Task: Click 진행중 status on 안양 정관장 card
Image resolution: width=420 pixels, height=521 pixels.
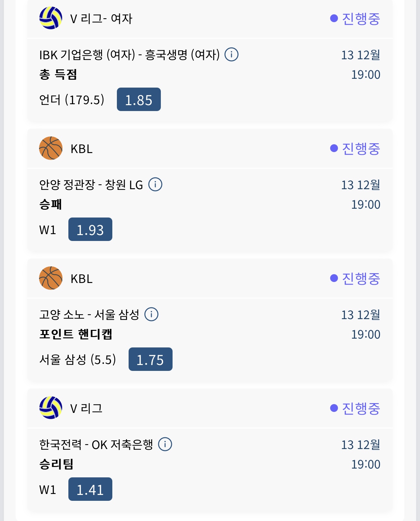Action: (x=355, y=148)
